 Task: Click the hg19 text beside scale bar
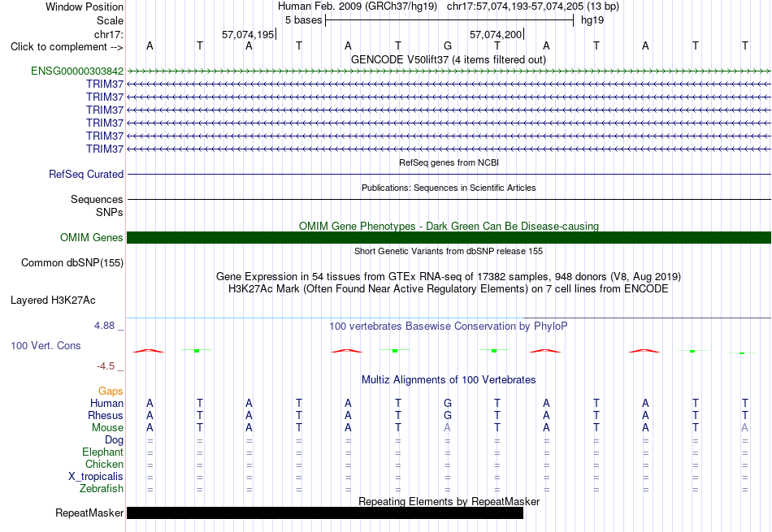592,20
